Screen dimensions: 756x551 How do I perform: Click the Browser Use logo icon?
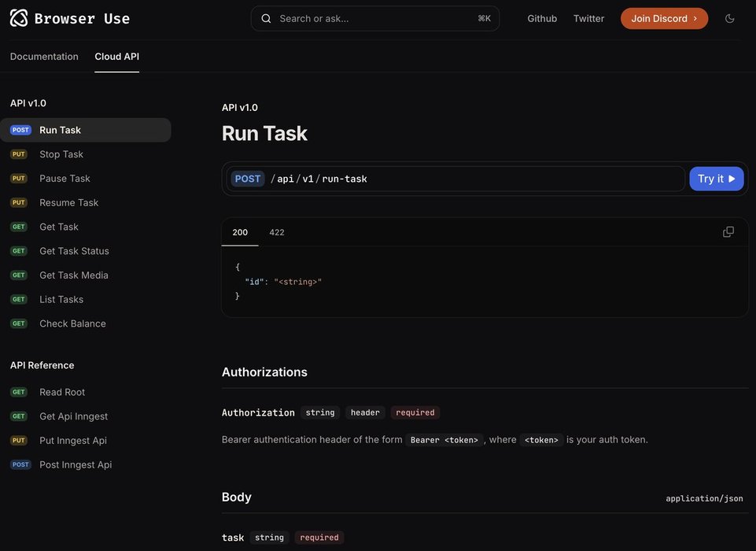point(19,18)
